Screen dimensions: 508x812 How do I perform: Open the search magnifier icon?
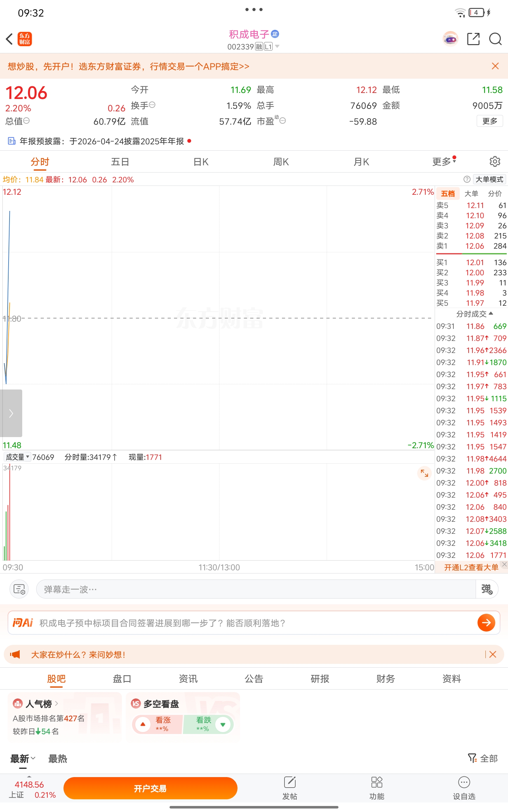click(x=495, y=39)
